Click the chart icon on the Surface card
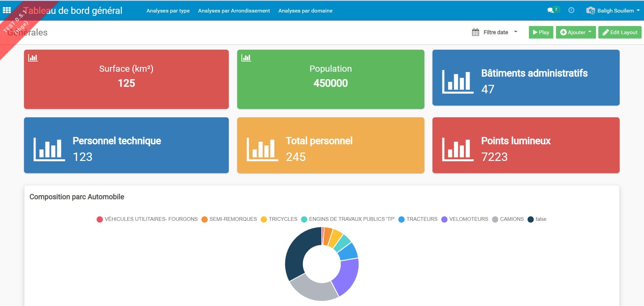The width and height of the screenshot is (644, 306). [x=32, y=57]
